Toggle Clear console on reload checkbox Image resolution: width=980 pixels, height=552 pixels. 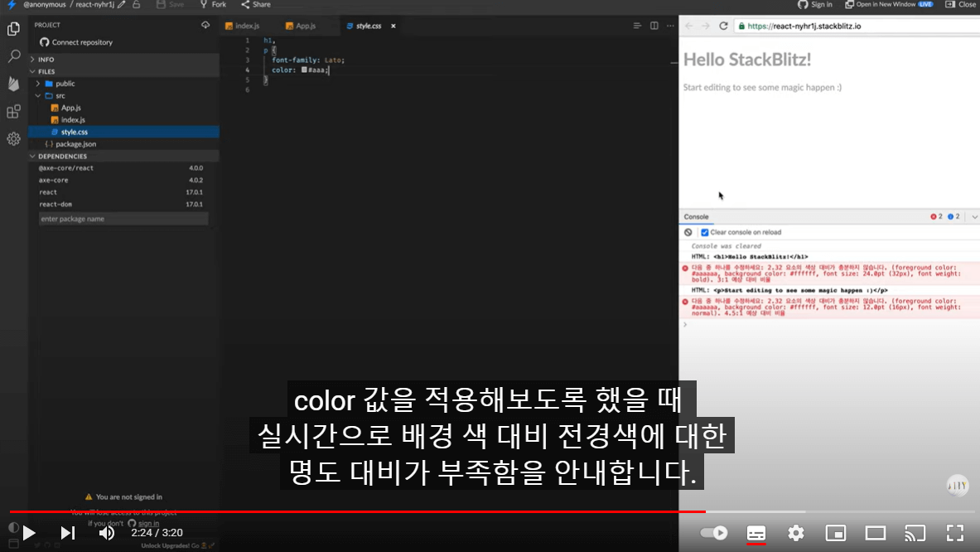pyautogui.click(x=705, y=233)
